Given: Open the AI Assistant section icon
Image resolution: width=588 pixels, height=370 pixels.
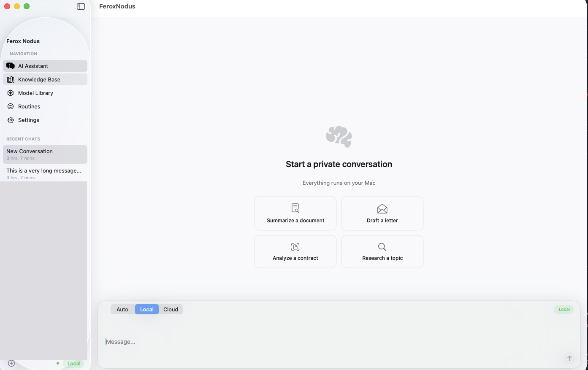Looking at the screenshot, I should [10, 66].
